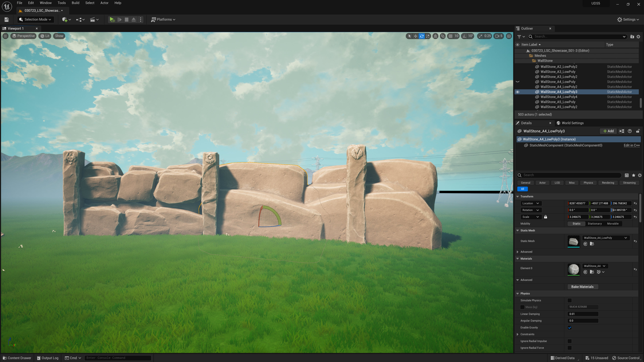Image resolution: width=644 pixels, height=362 pixels.
Task: Click the save level icon
Action: click(7, 19)
